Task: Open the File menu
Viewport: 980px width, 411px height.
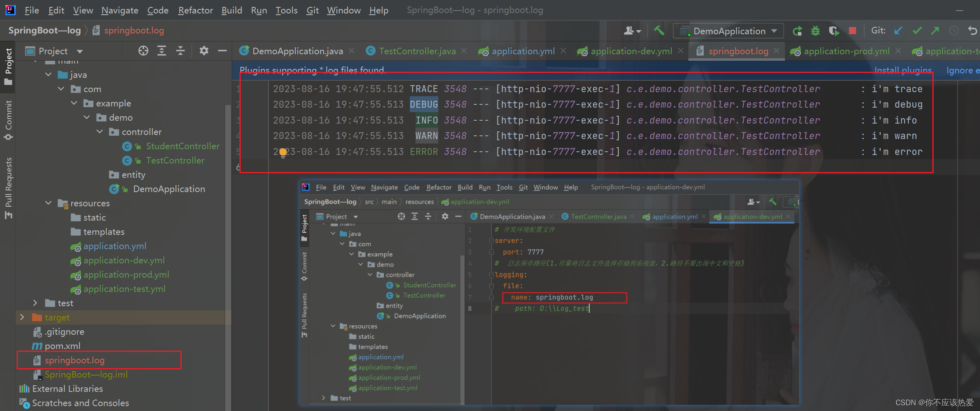Action: coord(32,10)
